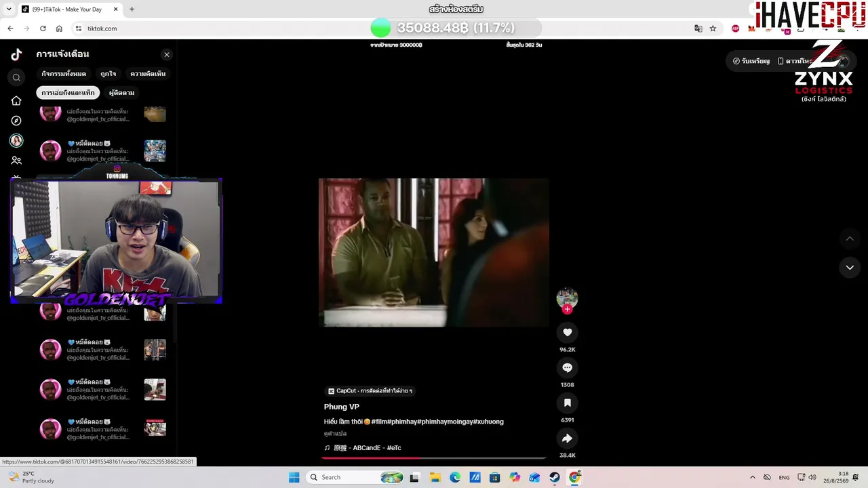This screenshot has height=488, width=868.
Task: Open TikTok search in the sidebar
Action: [x=16, y=77]
